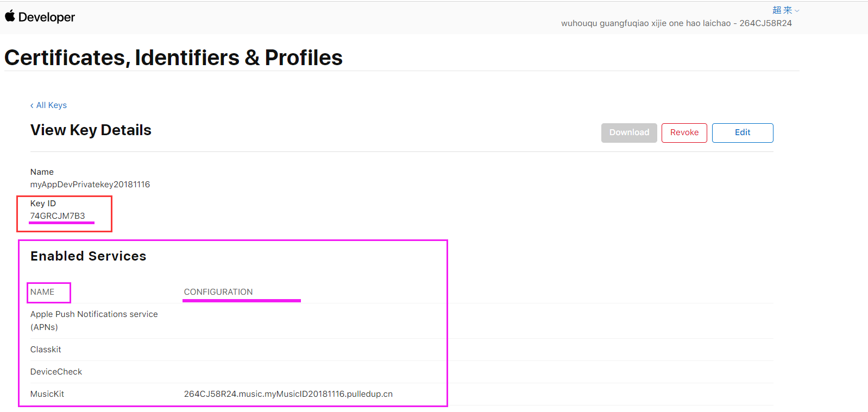Click the team name wuhouqu guangfuqiao text
Image resolution: width=868 pixels, height=412 pixels.
[x=676, y=23]
